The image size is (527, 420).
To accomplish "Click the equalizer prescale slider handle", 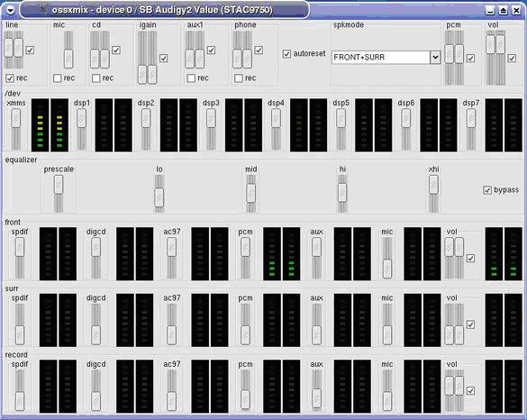I will point(59,185).
